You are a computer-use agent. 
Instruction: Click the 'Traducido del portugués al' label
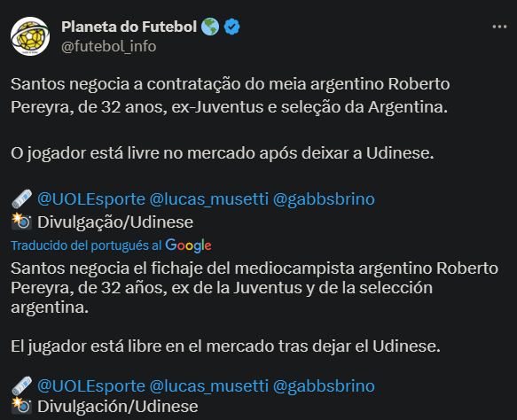pyautogui.click(x=86, y=245)
